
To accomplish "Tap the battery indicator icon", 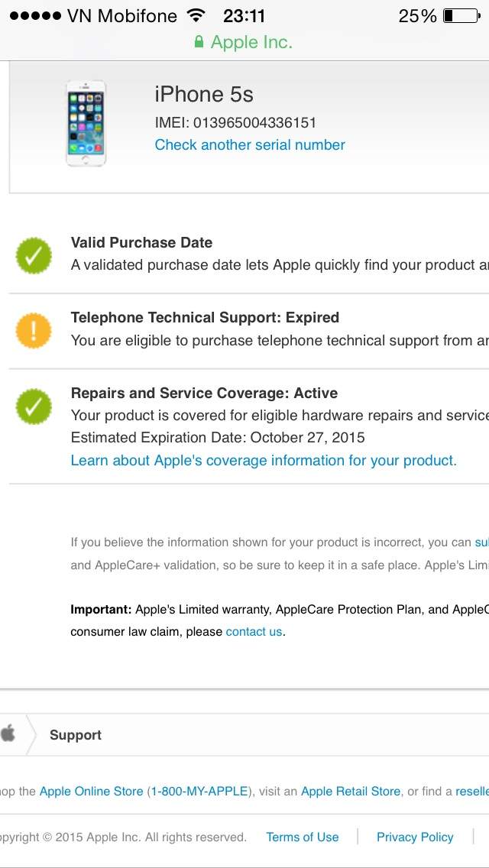I will [x=461, y=16].
